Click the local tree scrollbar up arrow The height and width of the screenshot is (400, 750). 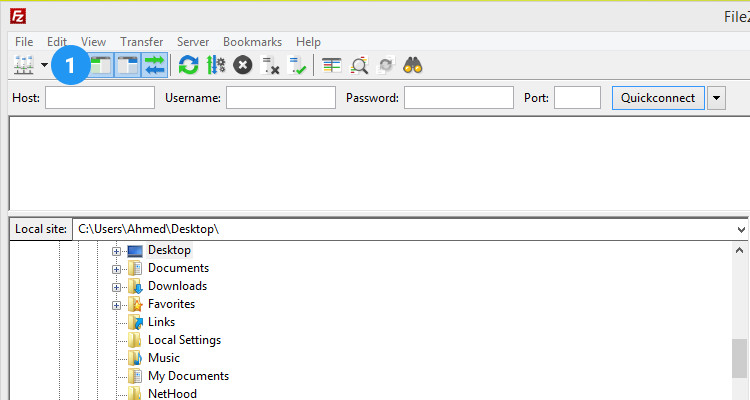(x=739, y=250)
